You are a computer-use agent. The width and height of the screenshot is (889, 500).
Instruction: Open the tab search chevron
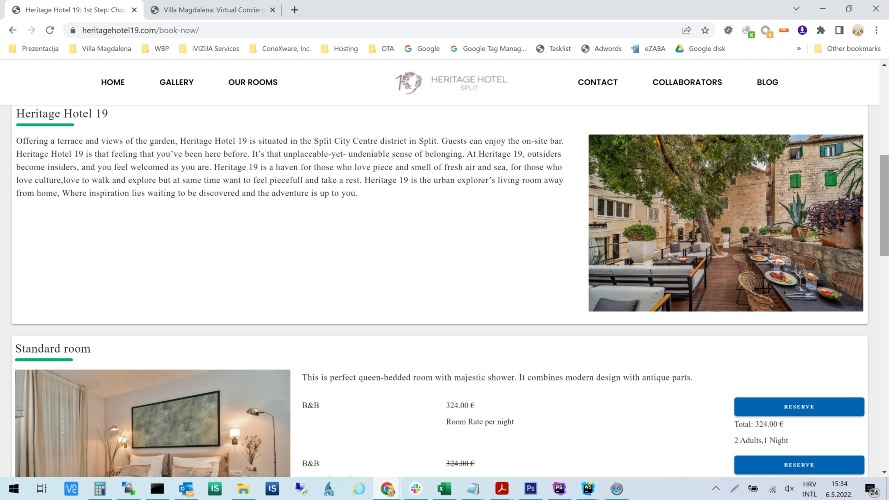796,9
